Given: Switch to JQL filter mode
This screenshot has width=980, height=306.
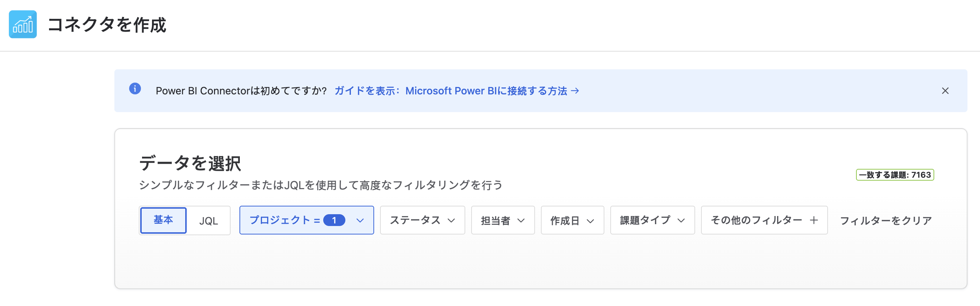Looking at the screenshot, I should pyautogui.click(x=208, y=220).
